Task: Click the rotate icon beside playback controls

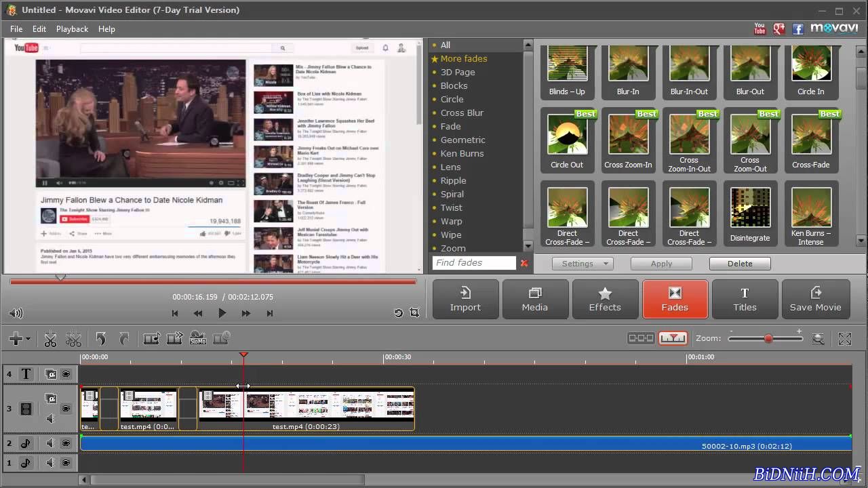Action: [x=398, y=312]
